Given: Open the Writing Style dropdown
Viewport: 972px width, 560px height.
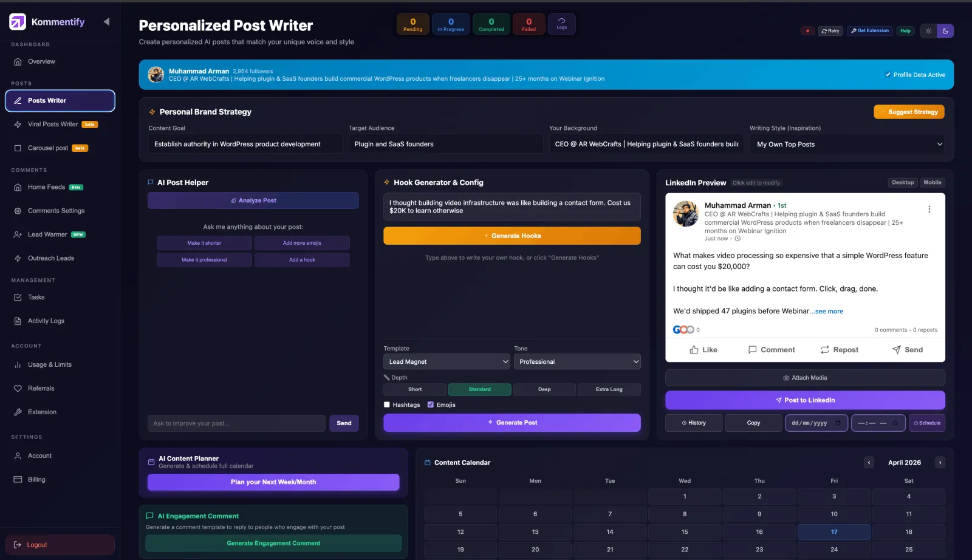Looking at the screenshot, I should (x=847, y=144).
